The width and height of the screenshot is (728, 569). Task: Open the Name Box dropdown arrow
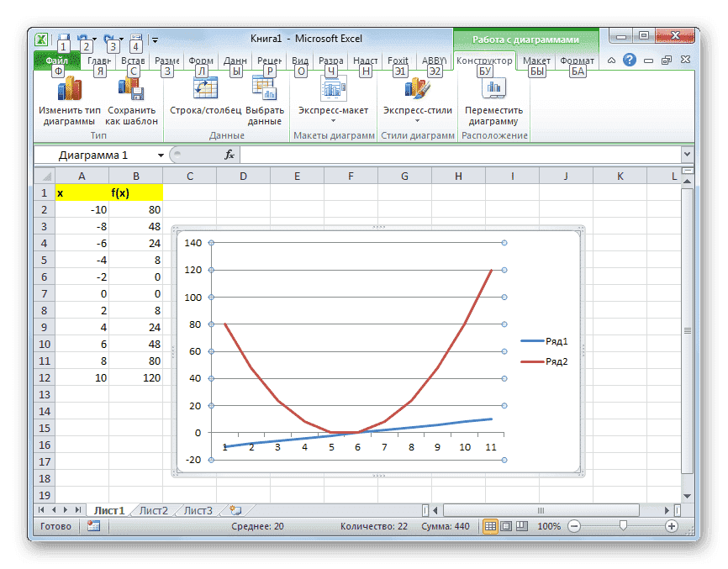tap(161, 155)
